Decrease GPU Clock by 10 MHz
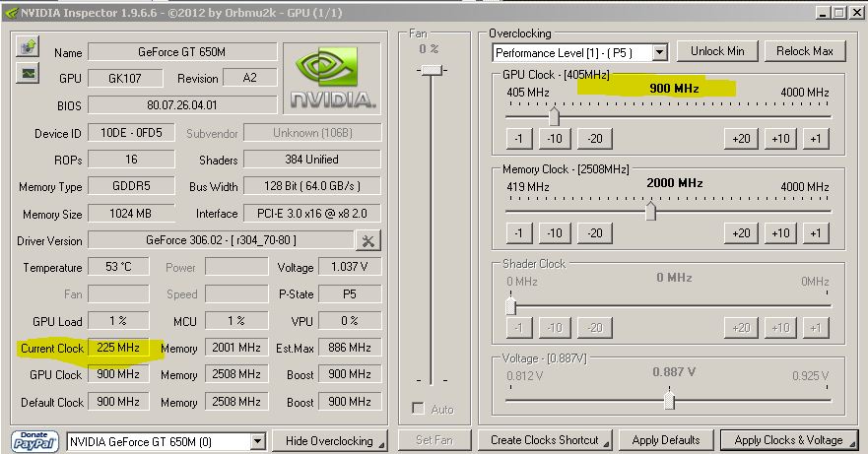Viewport: 868px width, 454px height. 555,139
